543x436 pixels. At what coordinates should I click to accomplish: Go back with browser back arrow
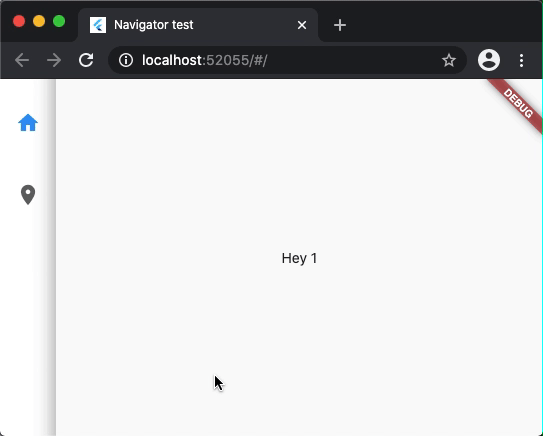22,60
